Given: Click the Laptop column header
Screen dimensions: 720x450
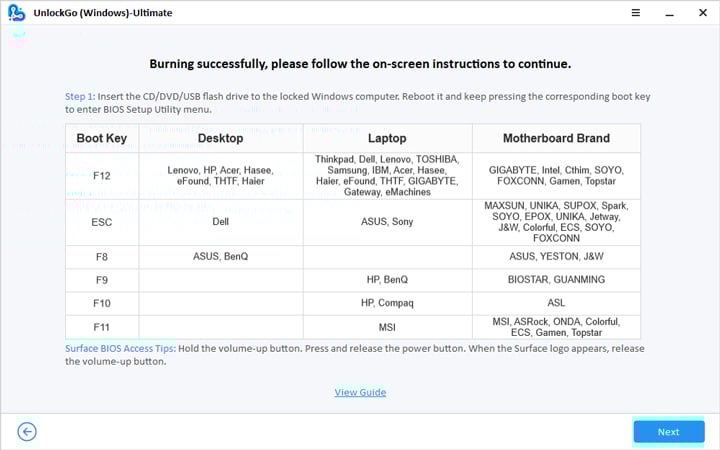Looking at the screenshot, I should click(x=387, y=138).
